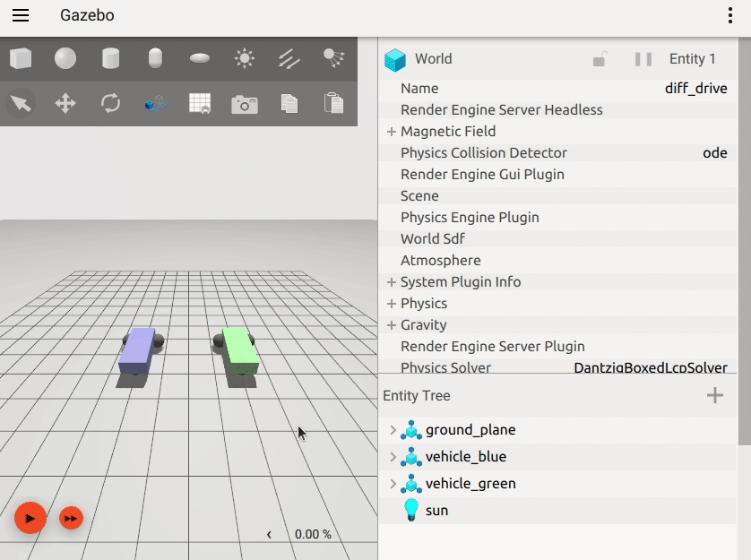Click the Entity 1 label
The image size is (751, 560).
[x=692, y=59]
